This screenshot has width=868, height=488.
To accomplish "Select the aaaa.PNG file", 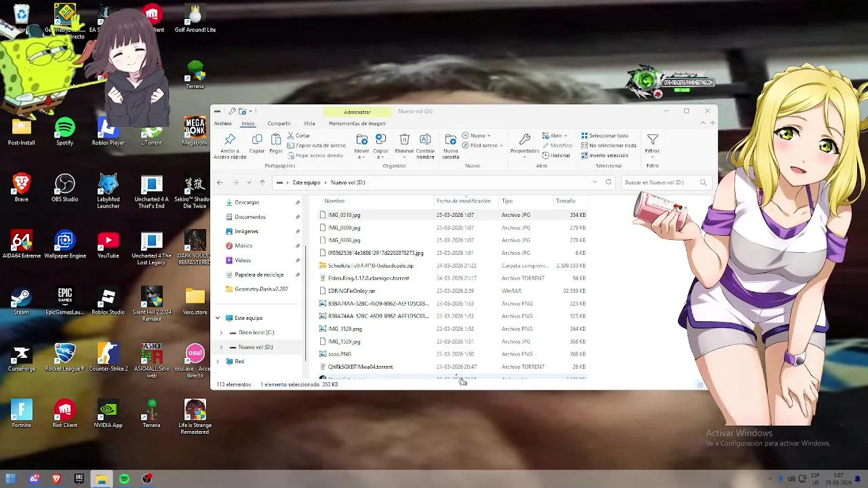I will click(x=340, y=354).
